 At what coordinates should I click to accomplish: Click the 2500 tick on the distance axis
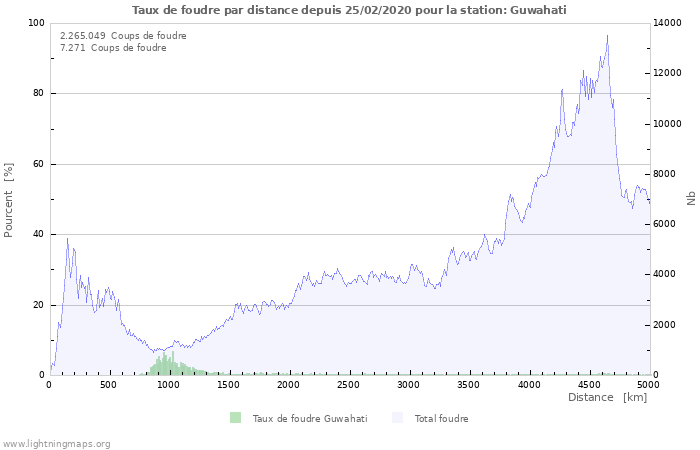[349, 385]
